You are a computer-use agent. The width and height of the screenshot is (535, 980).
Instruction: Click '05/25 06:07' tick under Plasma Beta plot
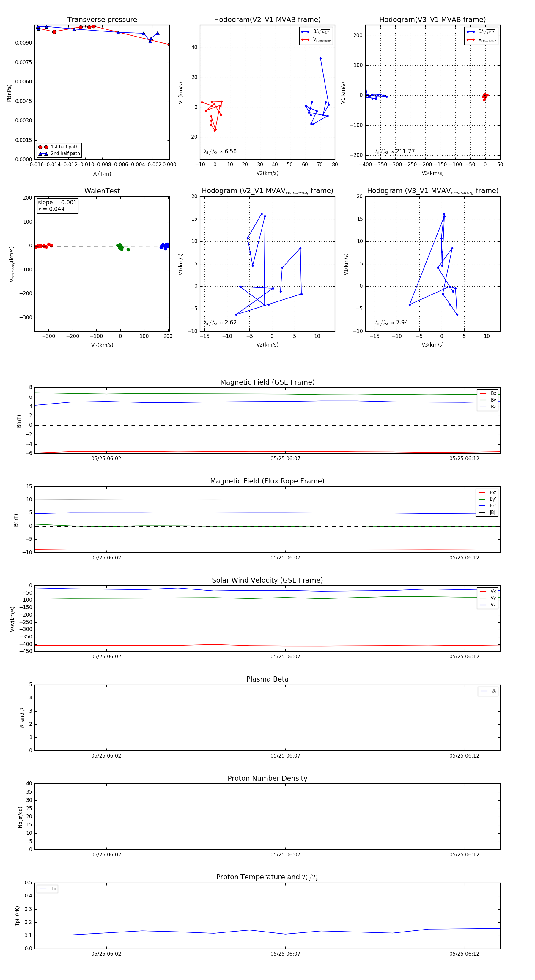[x=285, y=756]
